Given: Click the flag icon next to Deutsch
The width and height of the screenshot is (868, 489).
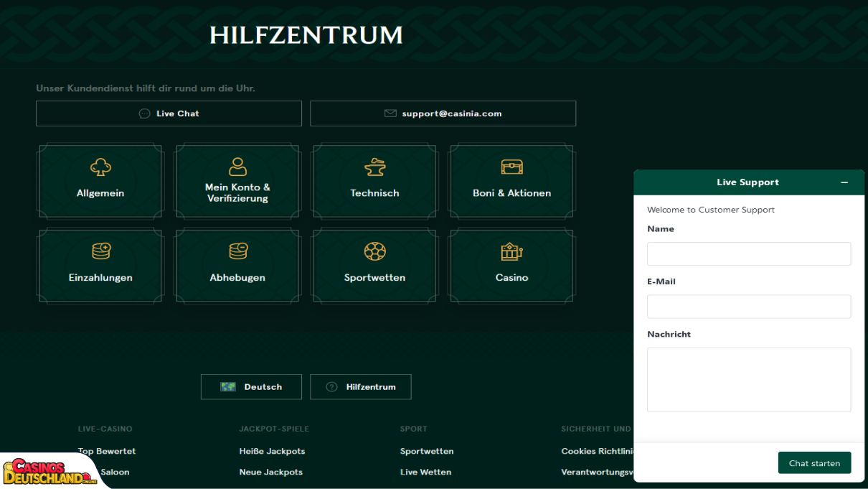Looking at the screenshot, I should 228,387.
